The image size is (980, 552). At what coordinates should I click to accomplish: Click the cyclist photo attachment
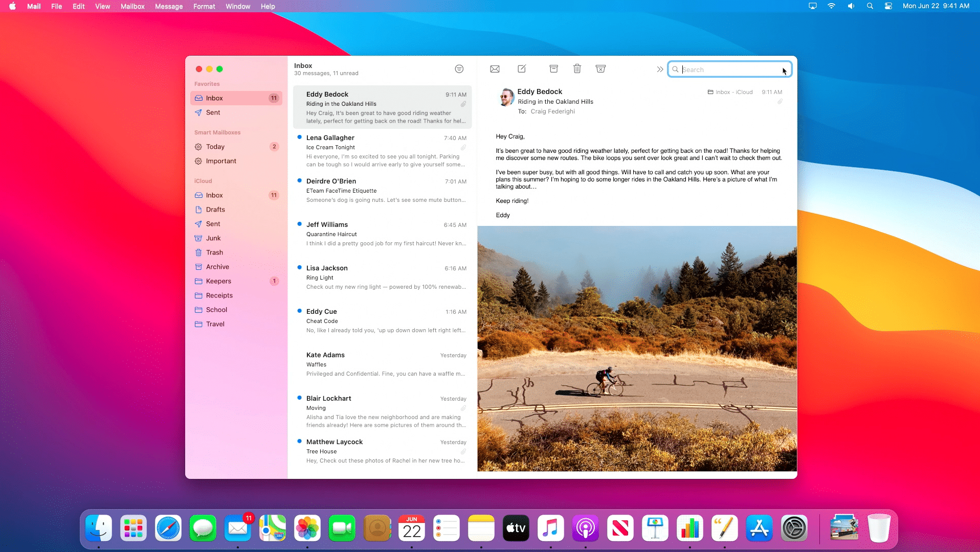pyautogui.click(x=637, y=349)
